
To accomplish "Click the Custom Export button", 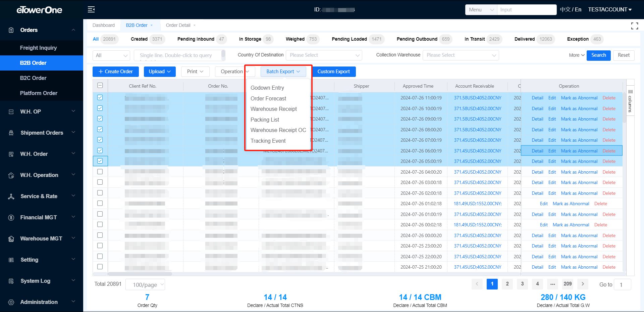I will pyautogui.click(x=333, y=72).
